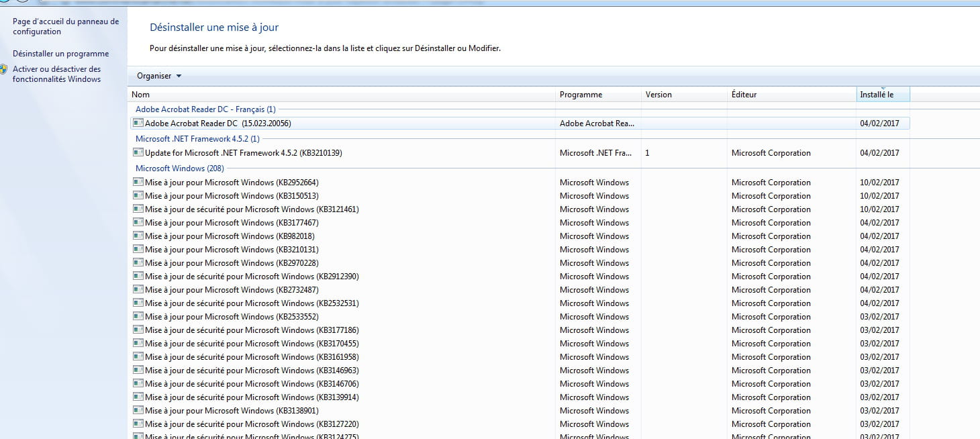Select Update for Microsoft .NET Framework 4.5.2 (KB3210139)
Image resolution: width=980 pixels, height=439 pixels.
(519, 153)
